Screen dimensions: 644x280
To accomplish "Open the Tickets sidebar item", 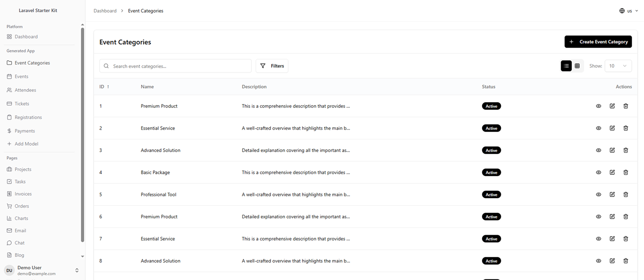I will [22, 104].
